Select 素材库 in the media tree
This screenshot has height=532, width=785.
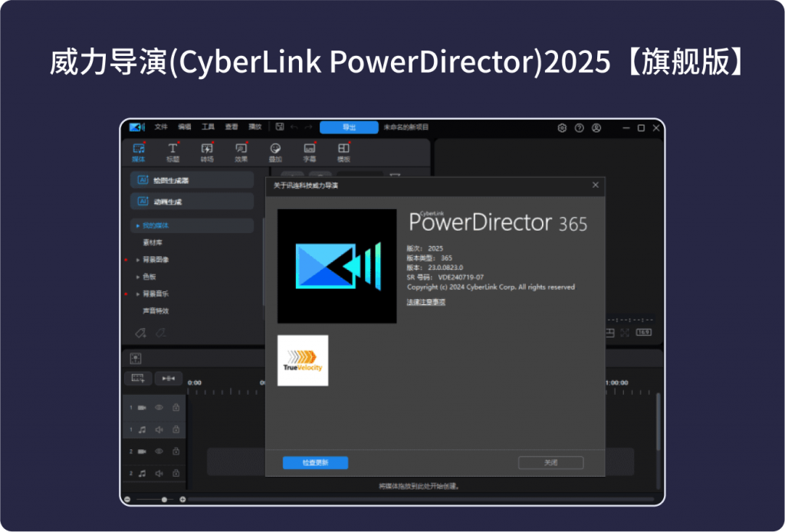pyautogui.click(x=153, y=243)
